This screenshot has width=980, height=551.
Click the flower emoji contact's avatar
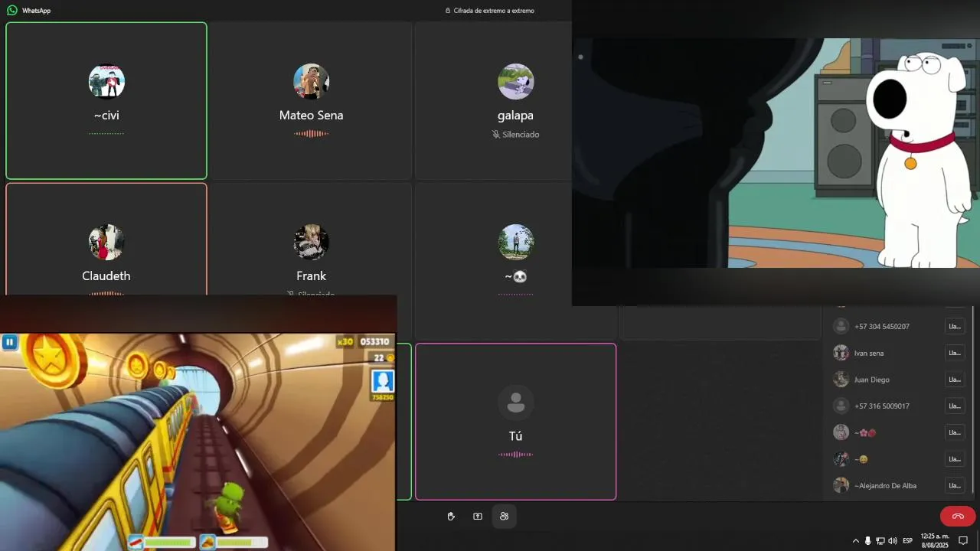(x=841, y=432)
